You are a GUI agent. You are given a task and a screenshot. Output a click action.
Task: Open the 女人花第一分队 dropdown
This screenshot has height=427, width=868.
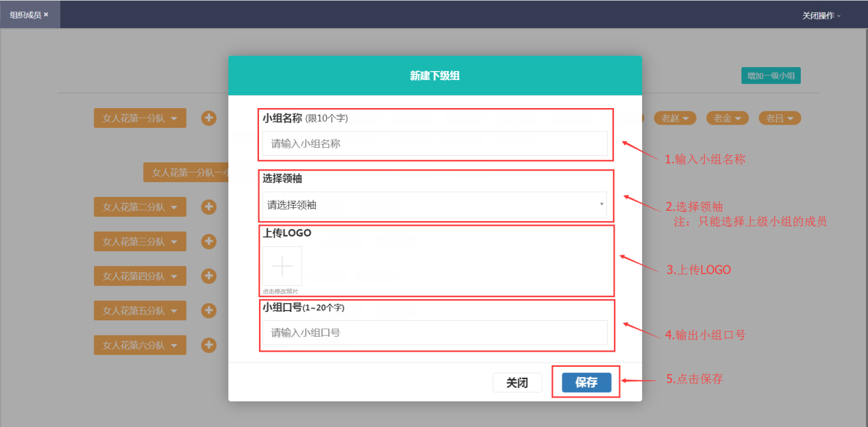pyautogui.click(x=140, y=118)
